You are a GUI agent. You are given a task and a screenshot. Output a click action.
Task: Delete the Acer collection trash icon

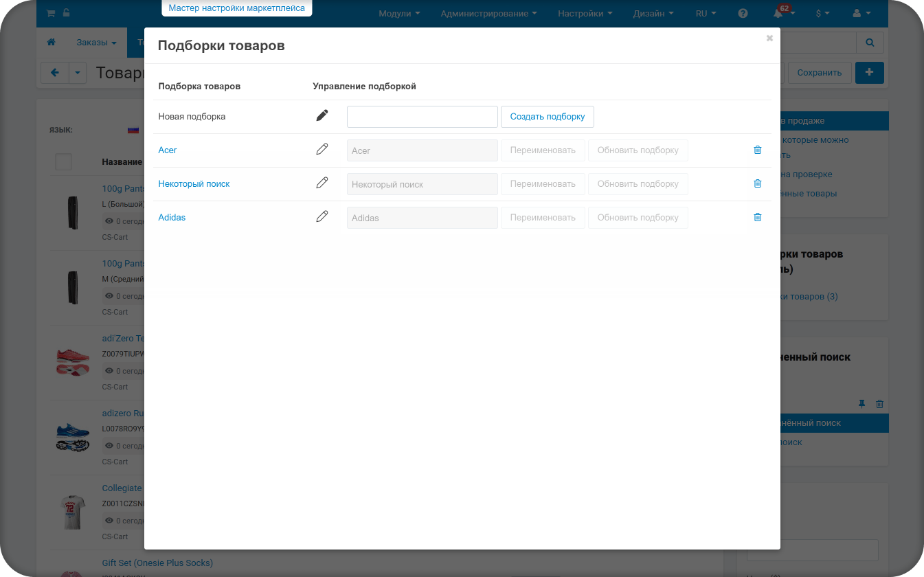tap(758, 150)
